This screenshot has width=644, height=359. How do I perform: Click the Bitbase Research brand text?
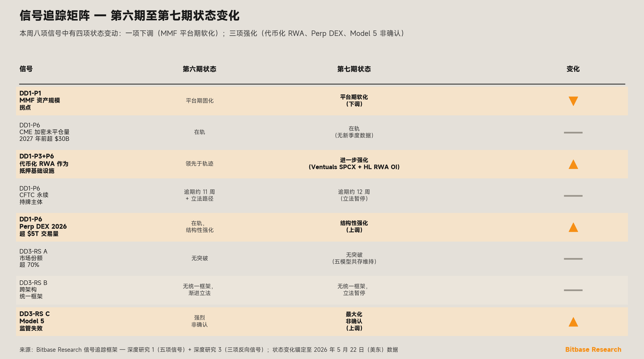593,349
